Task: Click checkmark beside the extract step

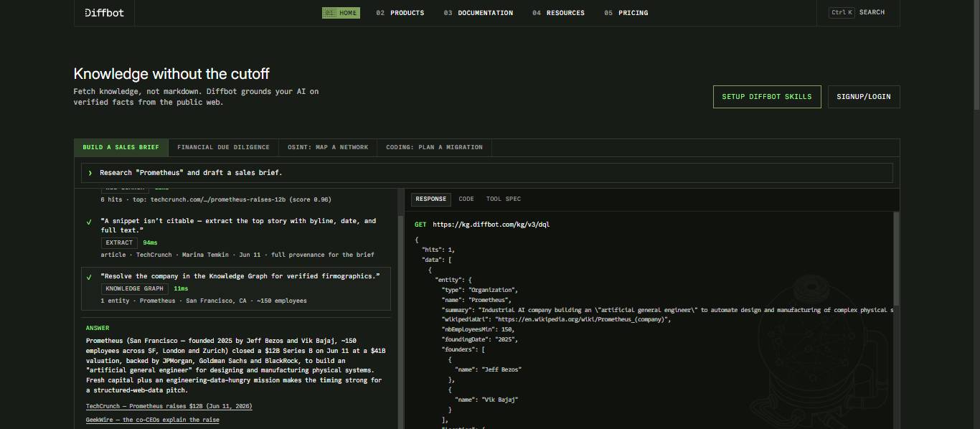Action: (89, 222)
